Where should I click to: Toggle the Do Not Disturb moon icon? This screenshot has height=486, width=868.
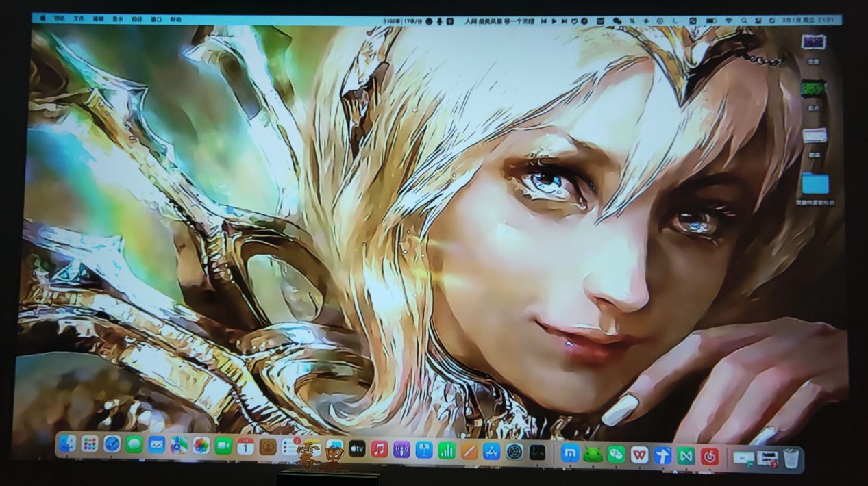tap(675, 21)
